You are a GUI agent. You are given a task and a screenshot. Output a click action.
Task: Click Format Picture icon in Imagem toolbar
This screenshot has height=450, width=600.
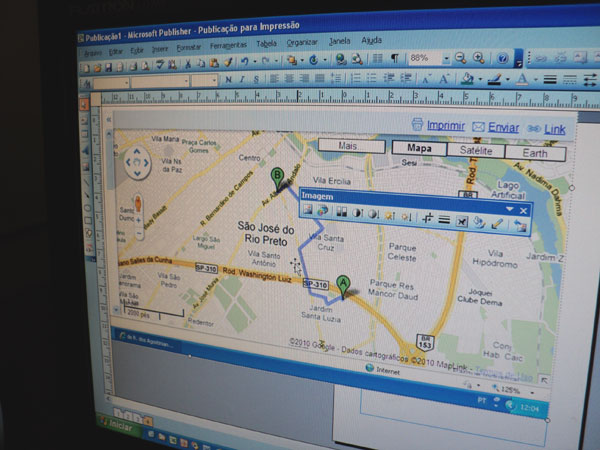[x=479, y=222]
